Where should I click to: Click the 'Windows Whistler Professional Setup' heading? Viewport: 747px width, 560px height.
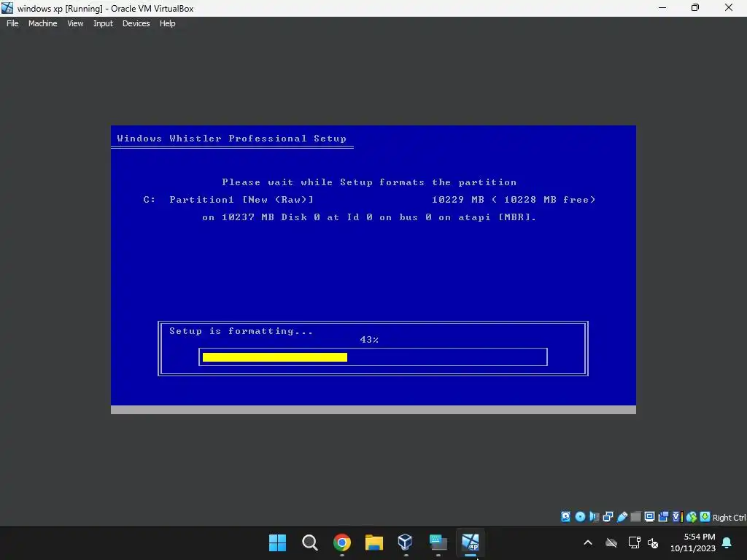pyautogui.click(x=231, y=139)
